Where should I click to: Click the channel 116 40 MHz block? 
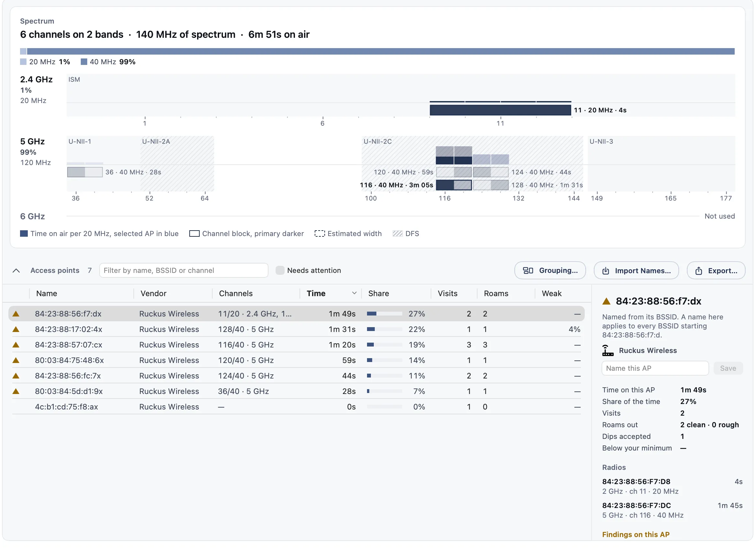[454, 185]
